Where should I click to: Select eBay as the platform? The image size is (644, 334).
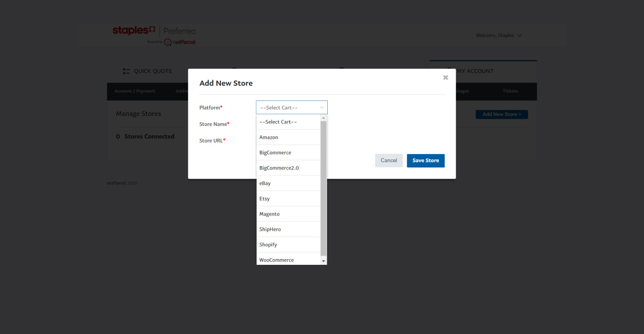click(288, 183)
